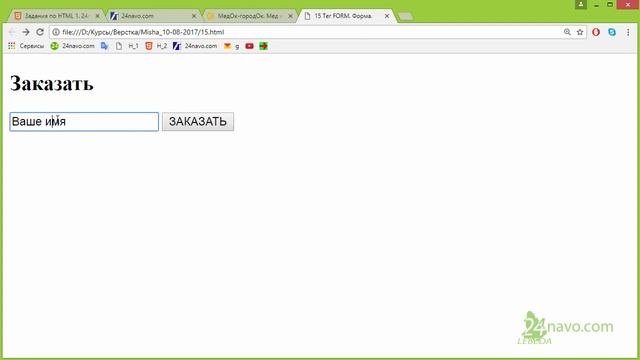The height and width of the screenshot is (360, 640).
Task: Reload the current page
Action: click(40, 32)
